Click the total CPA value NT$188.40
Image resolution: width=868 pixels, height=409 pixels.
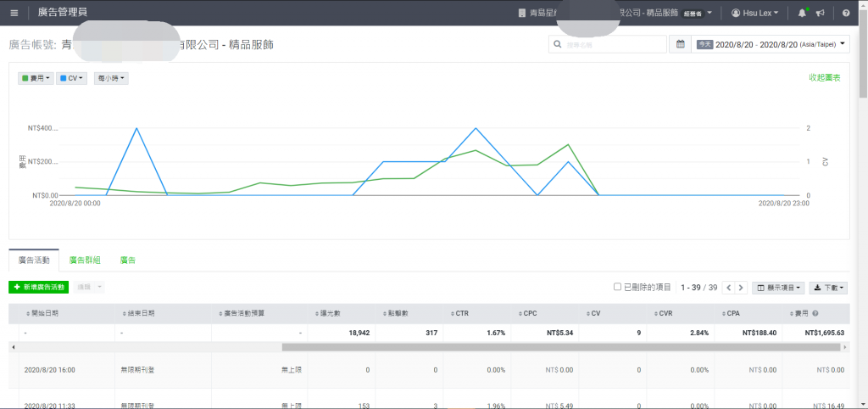click(x=759, y=333)
